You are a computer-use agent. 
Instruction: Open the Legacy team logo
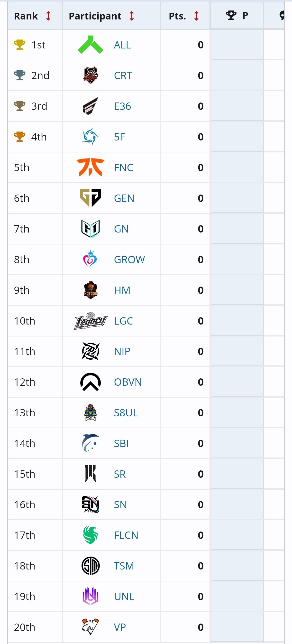coord(91,321)
